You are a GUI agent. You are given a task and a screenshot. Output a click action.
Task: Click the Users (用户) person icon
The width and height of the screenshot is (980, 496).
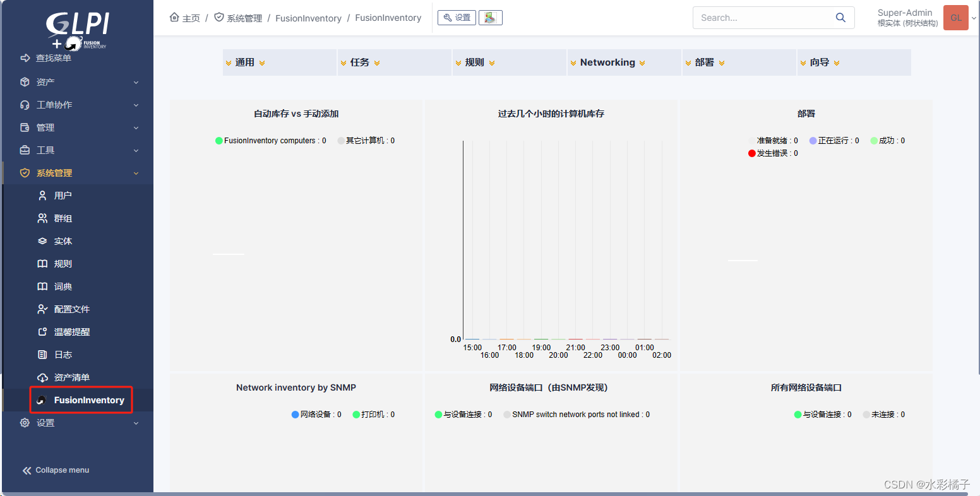42,196
